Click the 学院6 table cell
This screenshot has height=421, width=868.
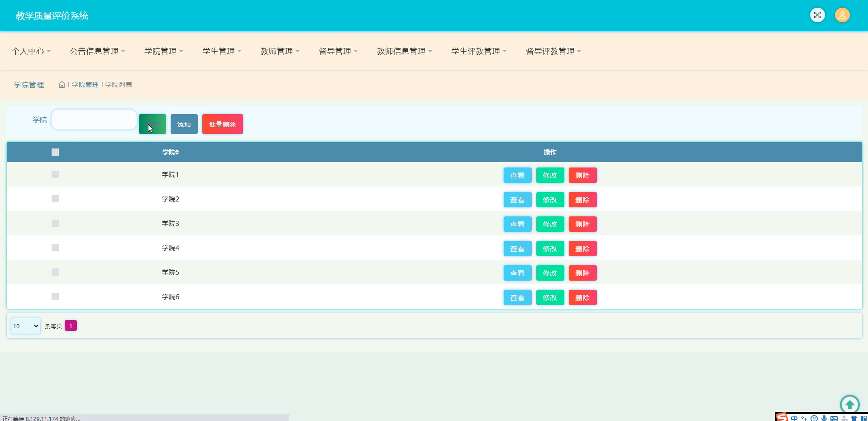point(171,297)
